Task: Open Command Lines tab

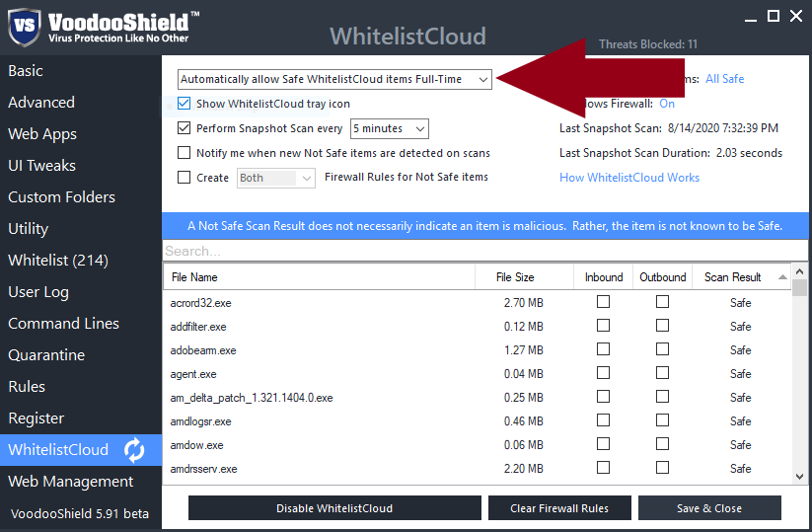Action: pyautogui.click(x=81, y=324)
